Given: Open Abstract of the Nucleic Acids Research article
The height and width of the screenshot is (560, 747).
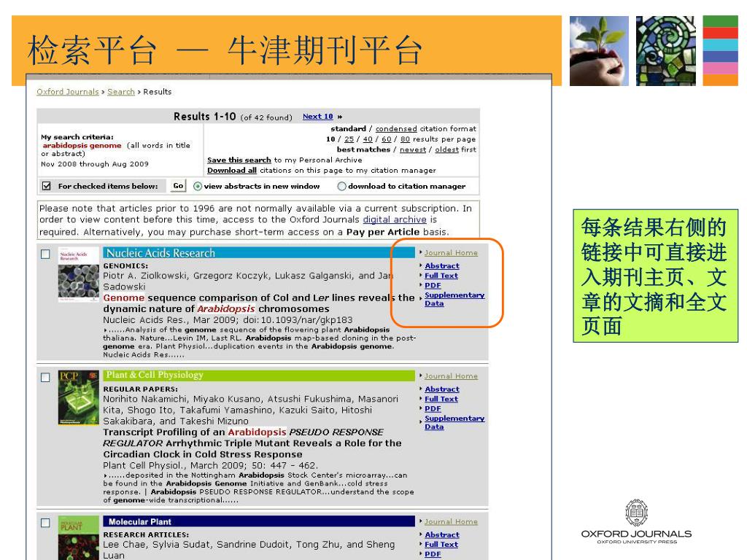Looking at the screenshot, I should (442, 265).
